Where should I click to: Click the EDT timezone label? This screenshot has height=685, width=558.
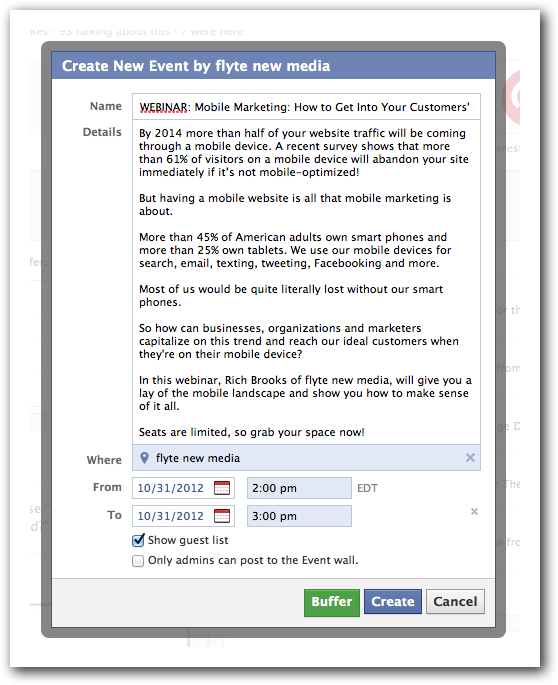click(x=367, y=488)
